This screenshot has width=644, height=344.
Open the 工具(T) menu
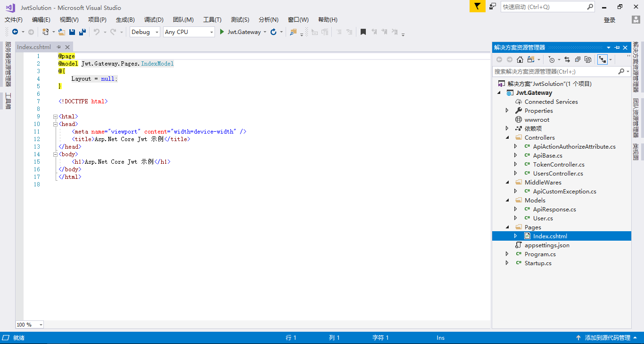(x=212, y=19)
